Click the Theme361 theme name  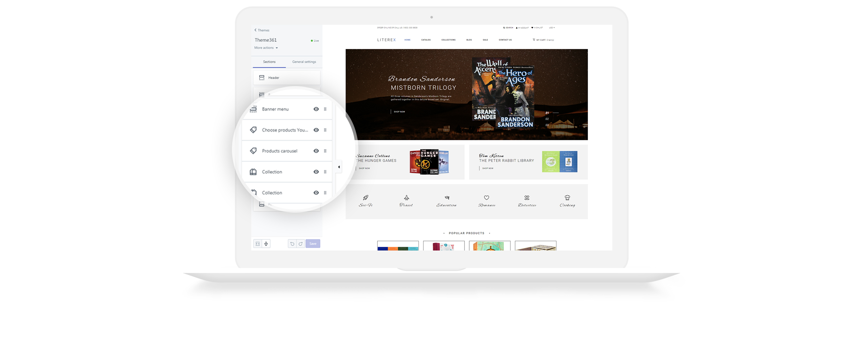(265, 40)
